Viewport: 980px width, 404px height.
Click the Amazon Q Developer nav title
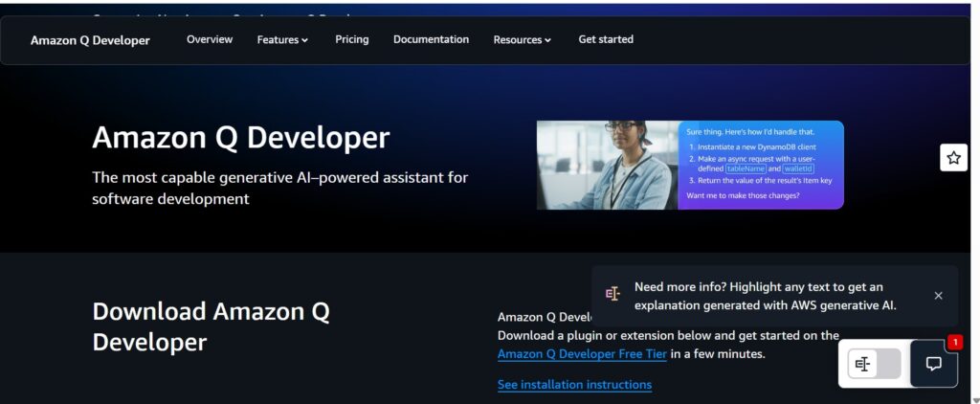(x=90, y=40)
